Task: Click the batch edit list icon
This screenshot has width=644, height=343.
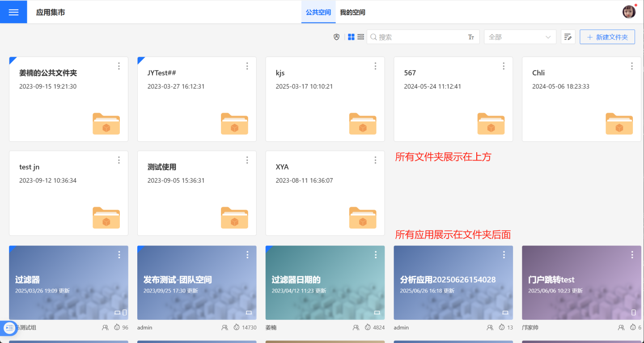Action: point(568,37)
